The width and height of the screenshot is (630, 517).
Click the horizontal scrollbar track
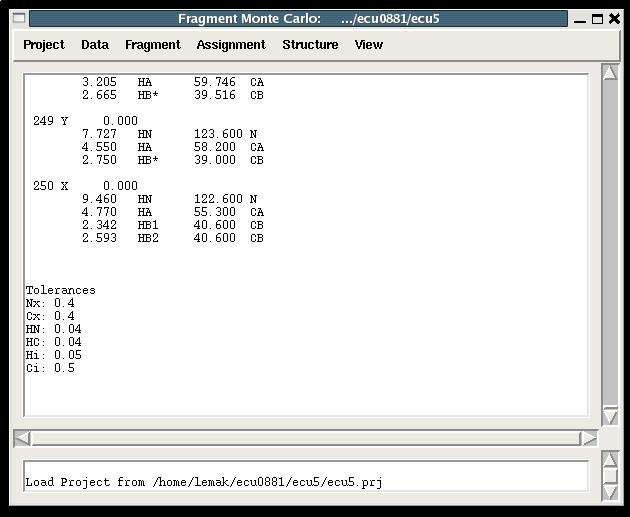(x=300, y=438)
